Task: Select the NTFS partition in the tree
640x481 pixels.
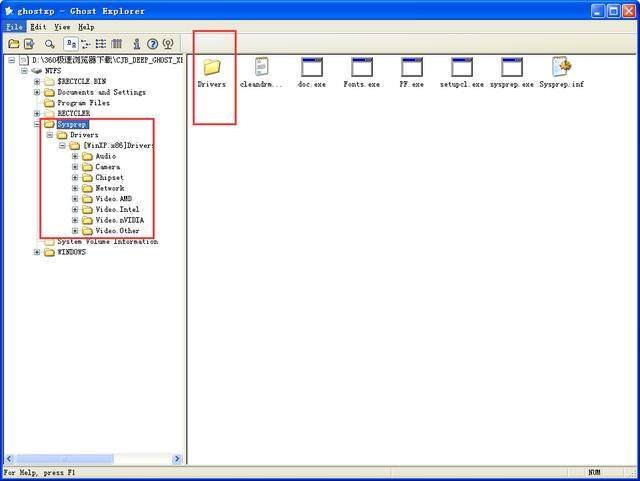Action: pos(53,71)
